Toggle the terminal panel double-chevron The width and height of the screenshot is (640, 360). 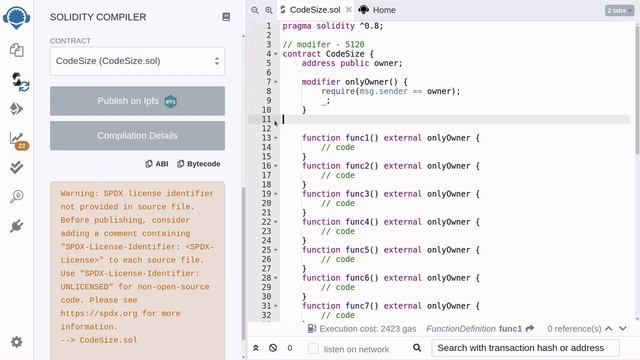pyautogui.click(x=256, y=348)
